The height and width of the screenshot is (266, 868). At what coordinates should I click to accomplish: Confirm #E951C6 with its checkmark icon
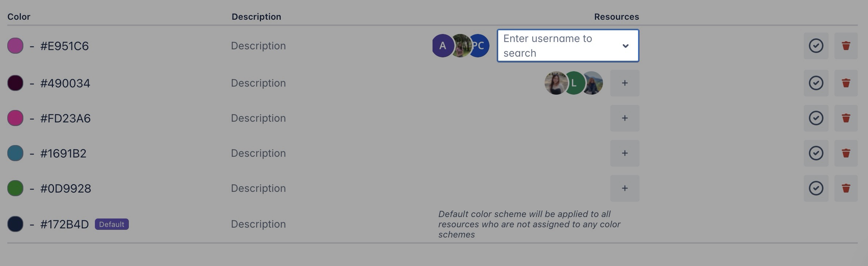(x=816, y=46)
